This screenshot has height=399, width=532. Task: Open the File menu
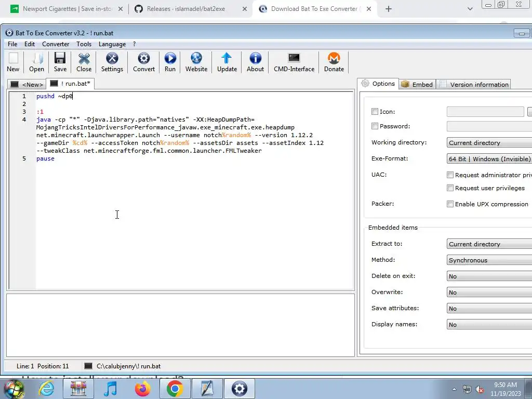tap(12, 44)
